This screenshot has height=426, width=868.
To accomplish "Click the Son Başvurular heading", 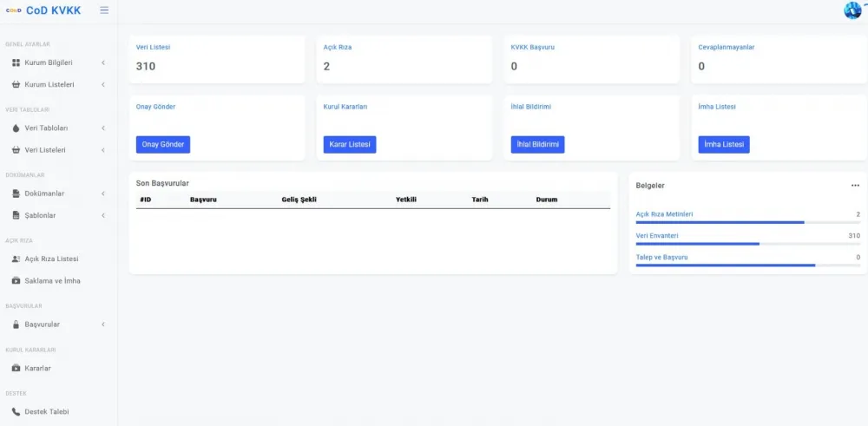I will (163, 183).
